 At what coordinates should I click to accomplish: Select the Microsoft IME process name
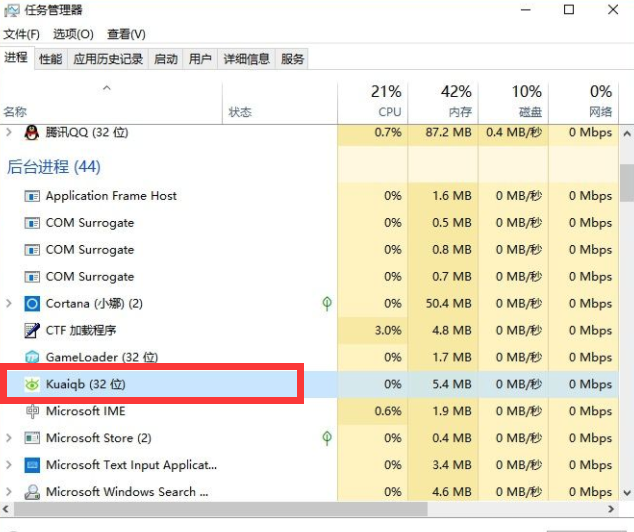[x=86, y=411]
